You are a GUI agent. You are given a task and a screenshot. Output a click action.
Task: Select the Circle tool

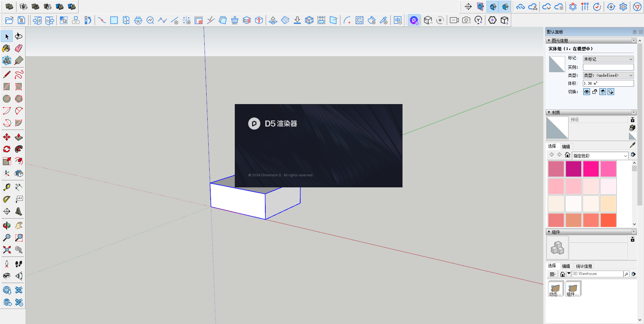pyautogui.click(x=7, y=99)
